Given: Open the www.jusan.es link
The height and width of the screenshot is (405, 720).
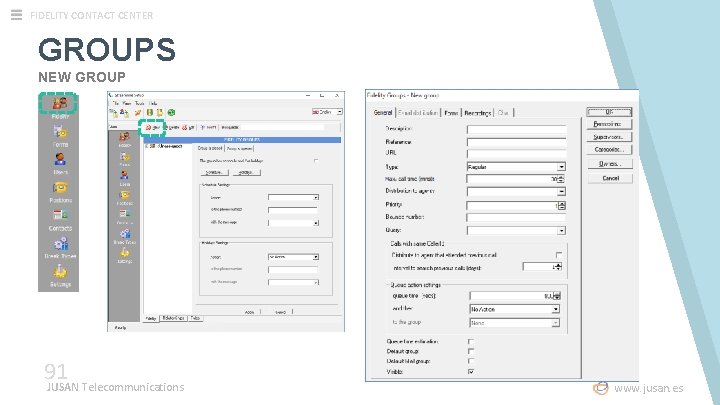Looking at the screenshot, I should click(648, 388).
